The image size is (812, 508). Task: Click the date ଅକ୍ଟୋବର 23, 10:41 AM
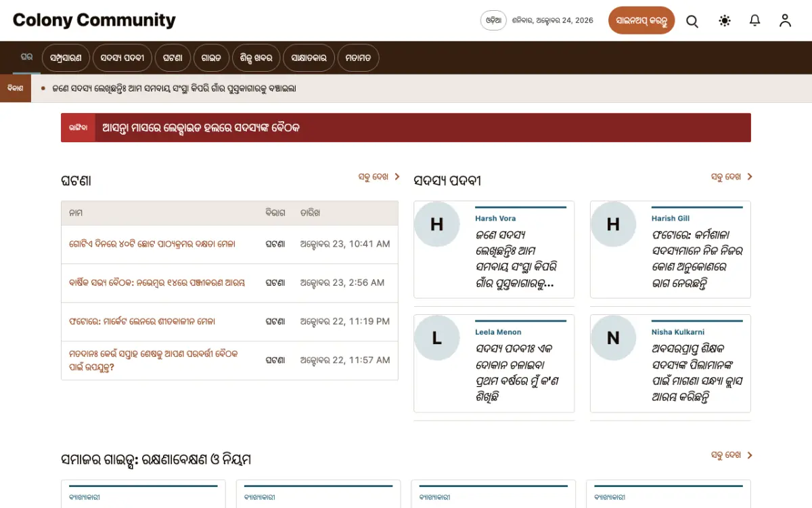pyautogui.click(x=345, y=244)
